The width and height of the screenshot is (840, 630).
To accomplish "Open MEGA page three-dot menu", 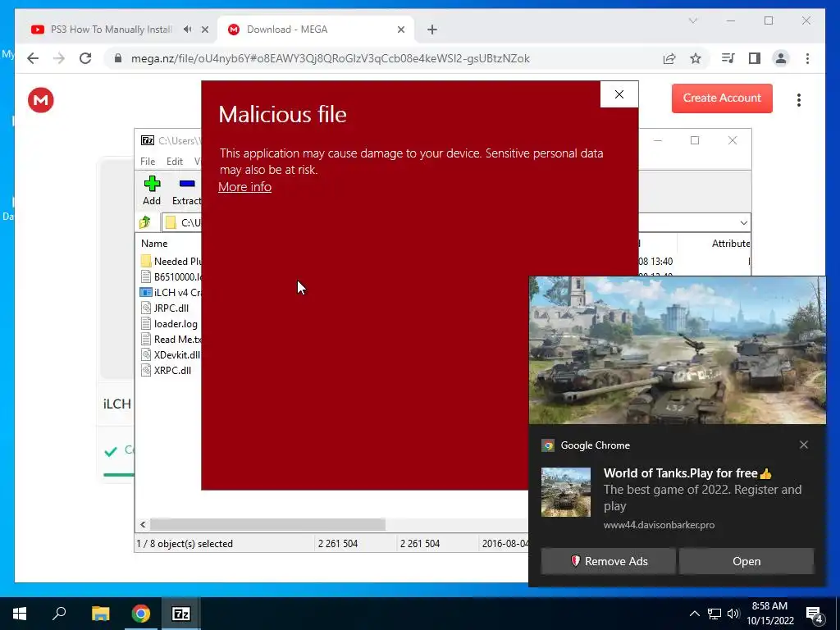I will tap(799, 99).
